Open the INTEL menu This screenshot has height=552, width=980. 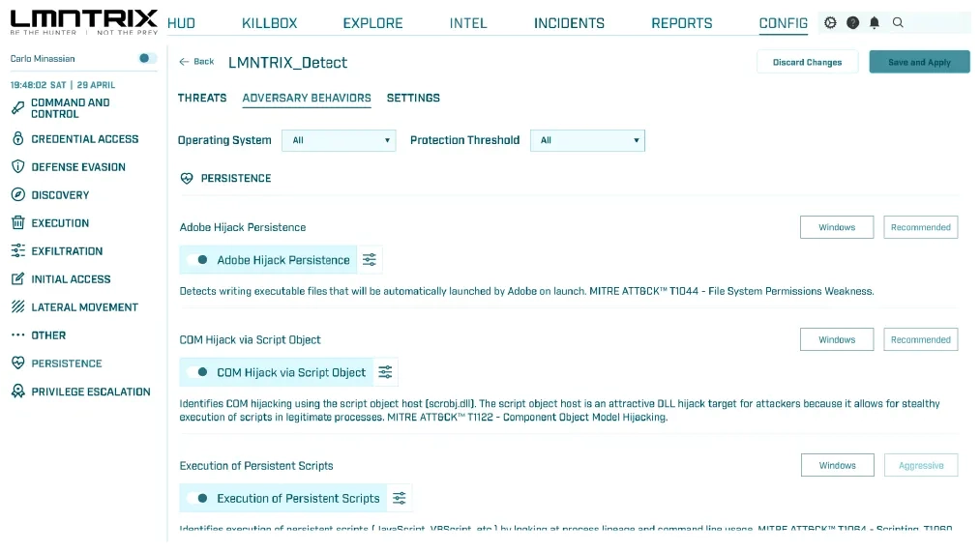pyautogui.click(x=468, y=23)
